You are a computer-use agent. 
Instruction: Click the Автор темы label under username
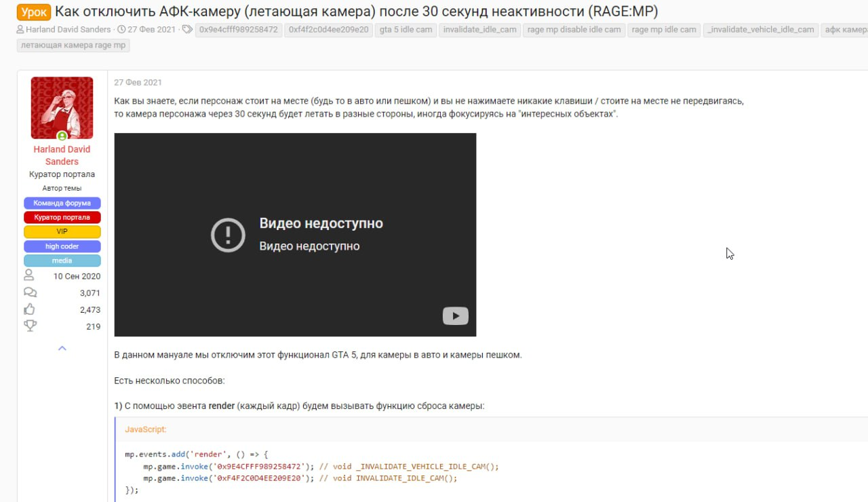point(62,188)
